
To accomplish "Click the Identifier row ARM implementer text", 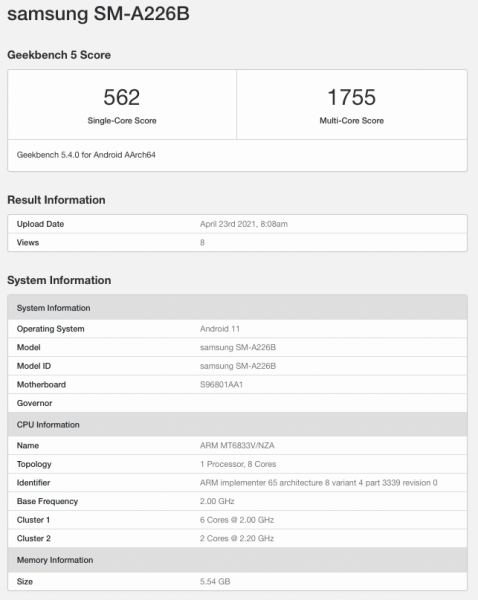I will 318,483.
